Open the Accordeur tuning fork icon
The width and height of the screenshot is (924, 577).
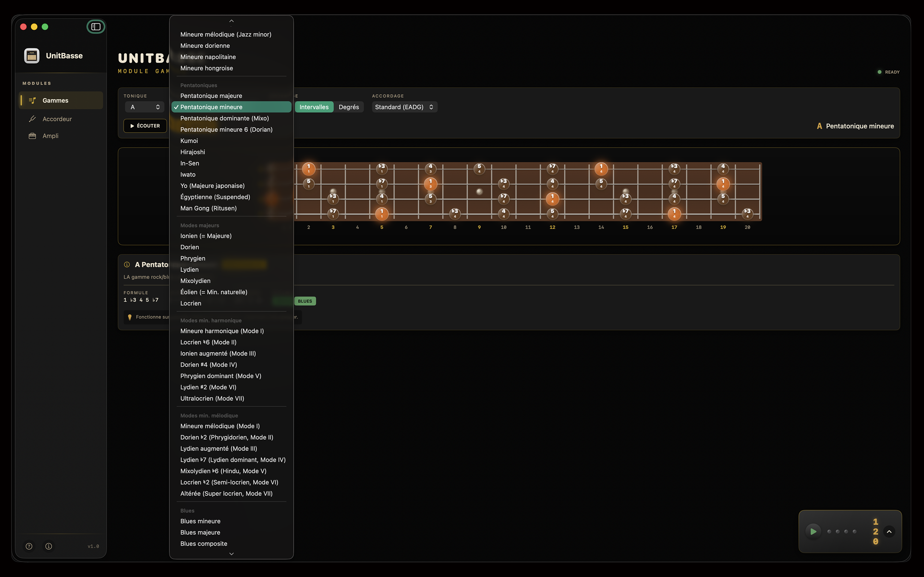[33, 119]
